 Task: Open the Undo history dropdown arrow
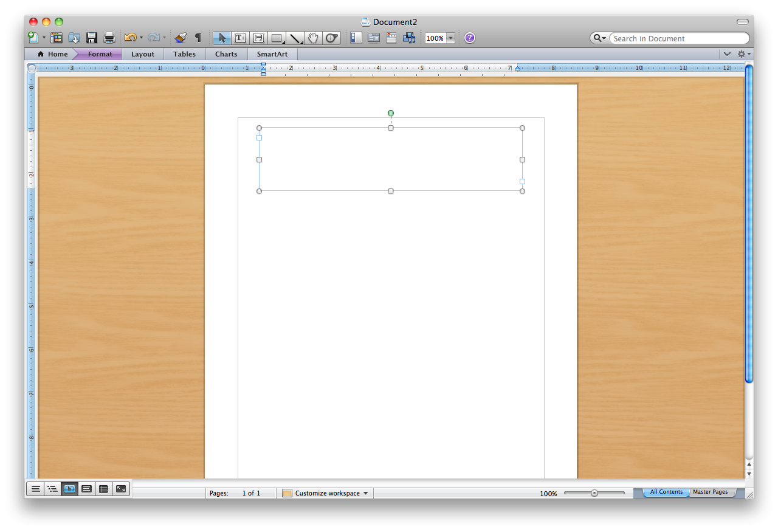tap(141, 38)
